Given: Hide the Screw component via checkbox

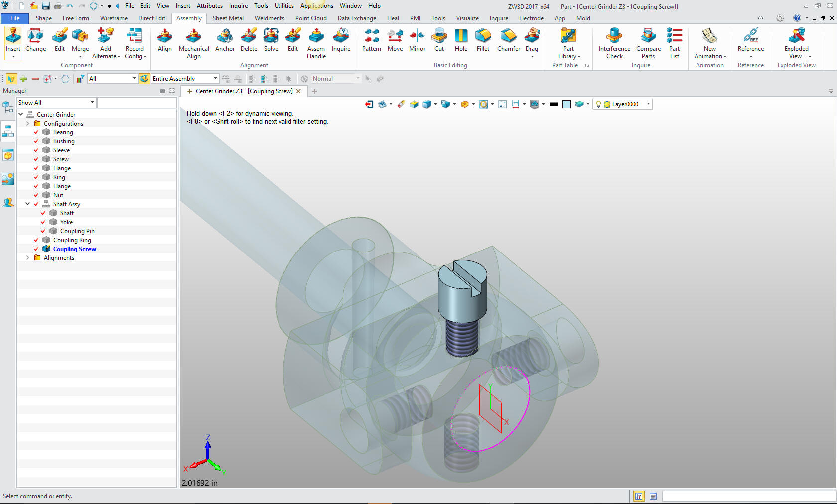Looking at the screenshot, I should [x=36, y=159].
